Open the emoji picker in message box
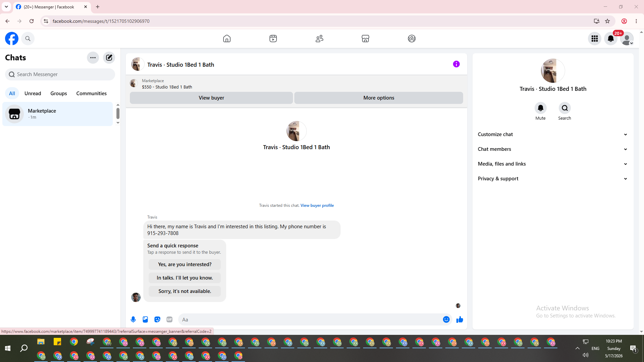The image size is (644, 362). [446, 320]
